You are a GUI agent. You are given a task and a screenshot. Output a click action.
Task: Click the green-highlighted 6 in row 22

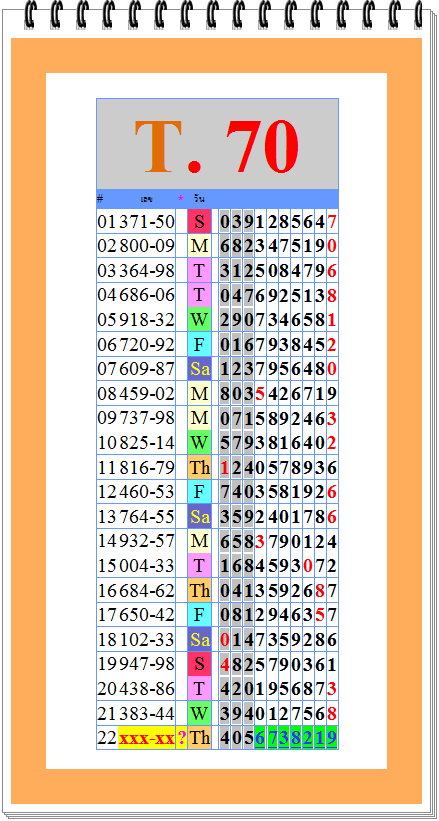click(260, 738)
